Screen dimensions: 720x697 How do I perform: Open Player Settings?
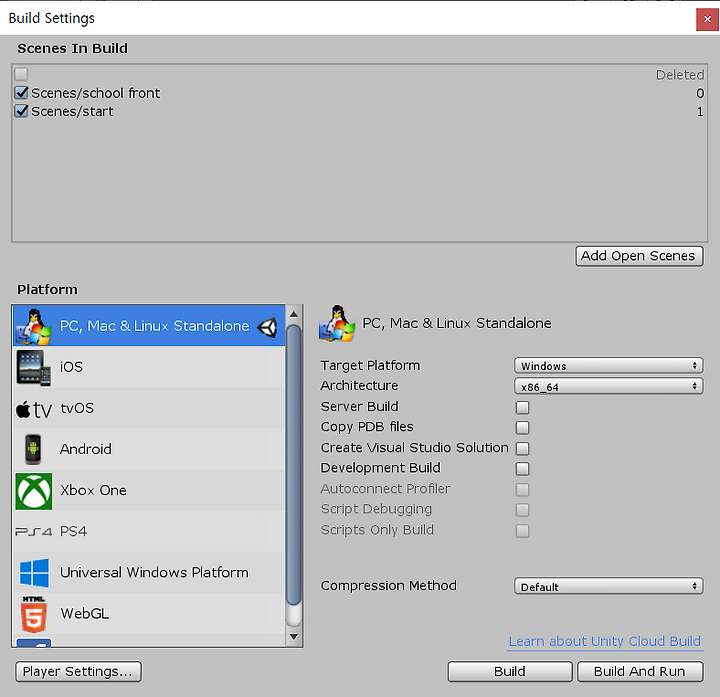pyautogui.click(x=78, y=672)
